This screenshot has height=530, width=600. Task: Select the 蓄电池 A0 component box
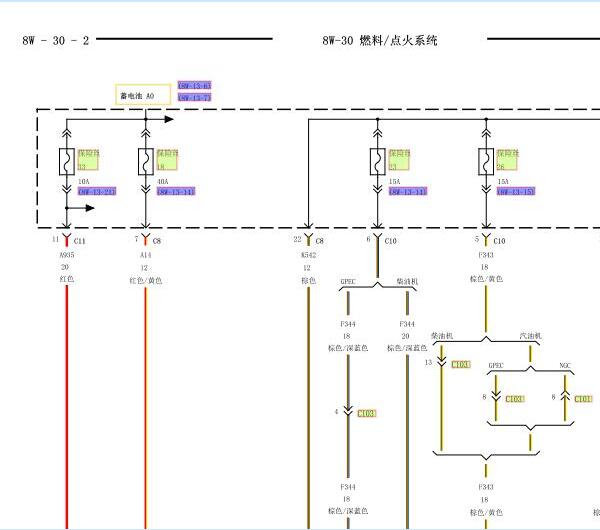click(x=143, y=95)
